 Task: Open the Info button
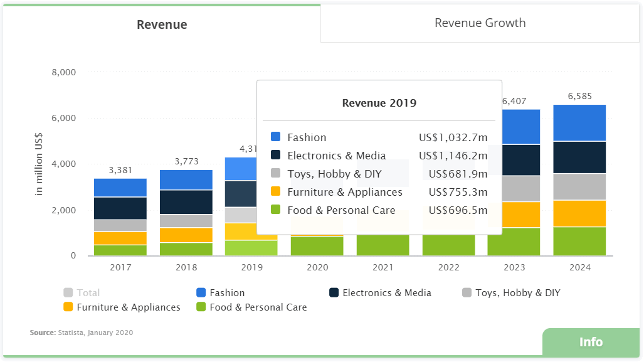pyautogui.click(x=591, y=342)
